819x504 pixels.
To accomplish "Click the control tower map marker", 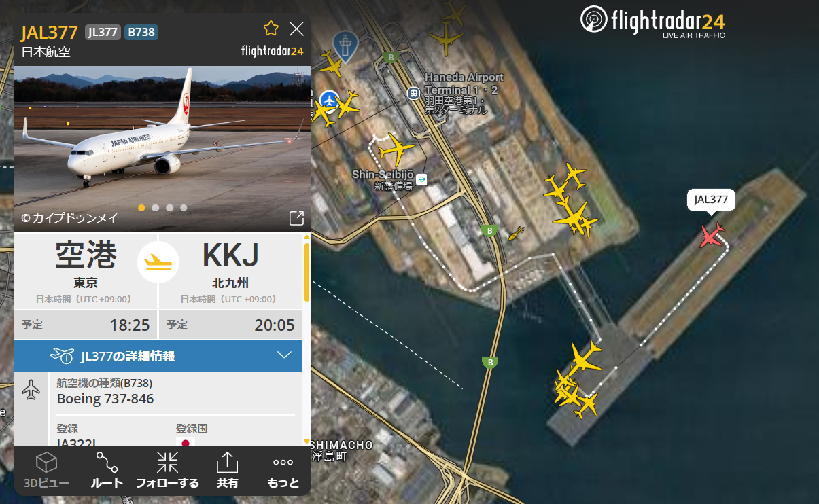I will pos(345,46).
